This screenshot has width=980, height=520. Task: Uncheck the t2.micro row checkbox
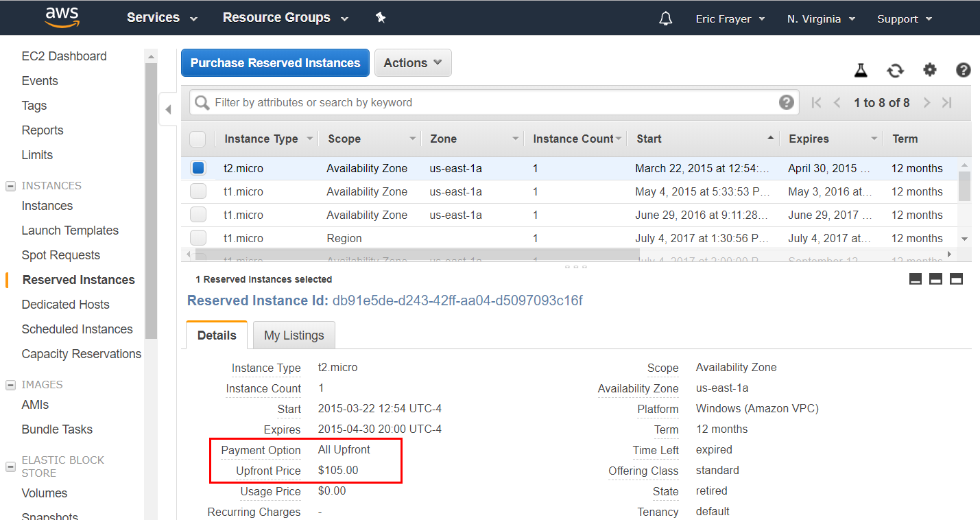tap(198, 168)
